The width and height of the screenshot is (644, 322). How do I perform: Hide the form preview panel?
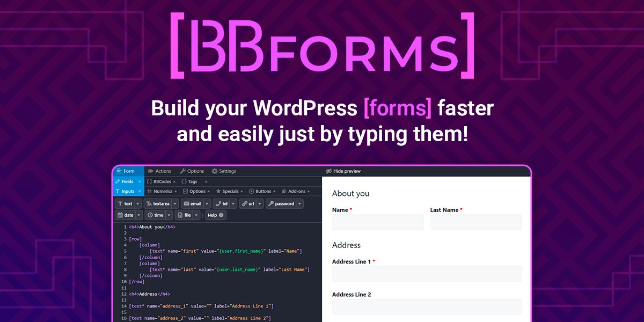coord(343,171)
